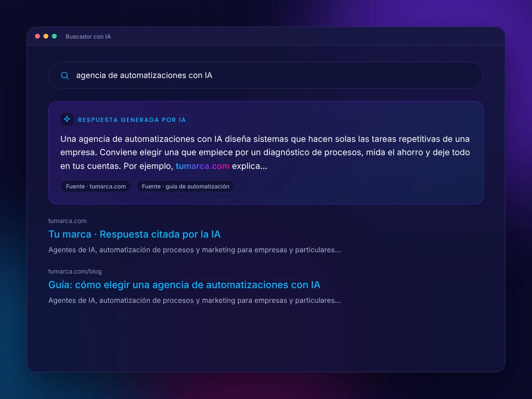
Task: Focus the search field containing 'agencia de automatizaciones con IA'
Action: tap(266, 75)
